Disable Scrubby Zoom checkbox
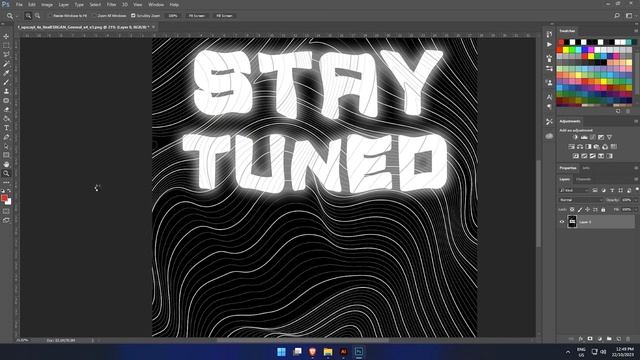This screenshot has height=360, width=640. click(x=133, y=16)
